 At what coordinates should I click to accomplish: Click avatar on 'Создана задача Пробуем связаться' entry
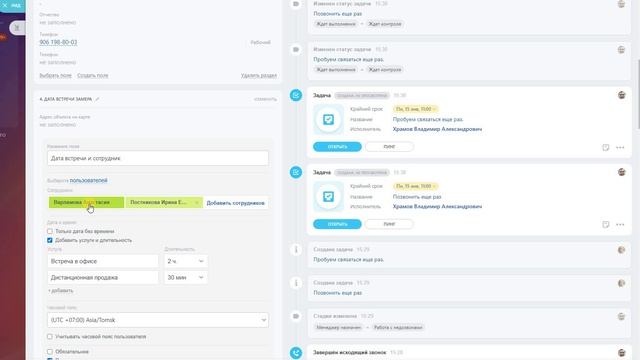coord(621,250)
